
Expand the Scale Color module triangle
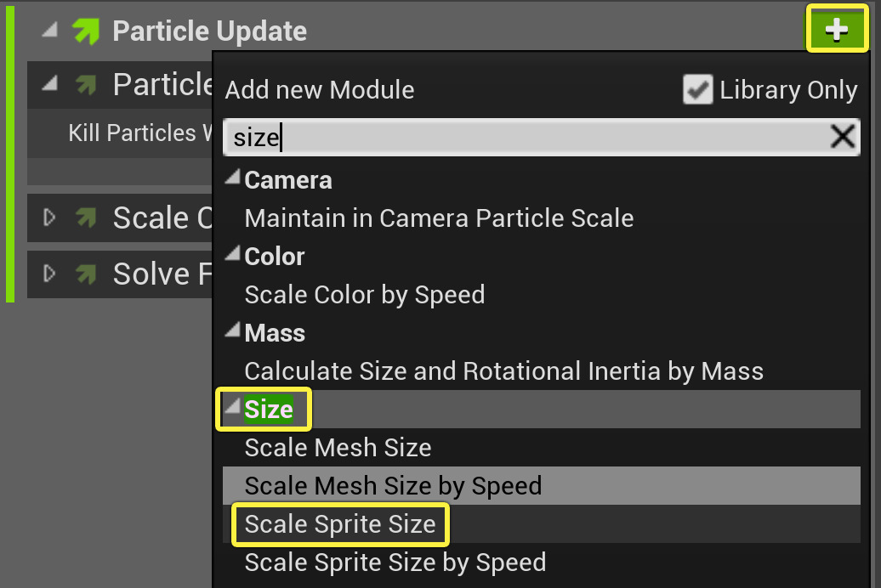tap(50, 218)
